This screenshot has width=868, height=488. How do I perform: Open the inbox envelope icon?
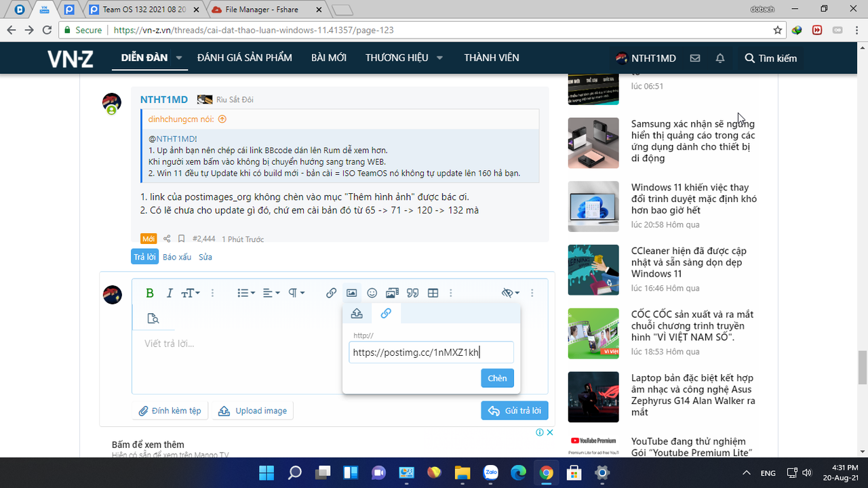695,58
